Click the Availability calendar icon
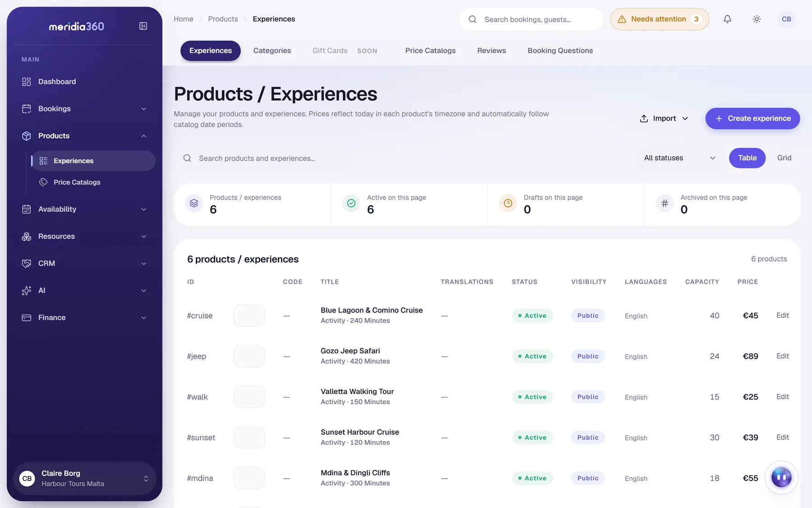The image size is (812, 508). point(27,209)
